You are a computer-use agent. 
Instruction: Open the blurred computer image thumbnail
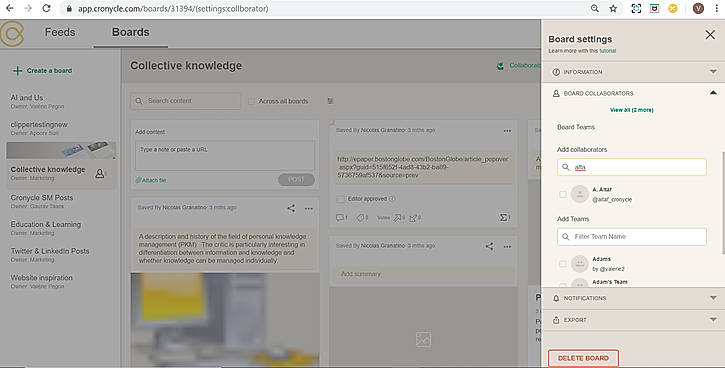click(225, 319)
